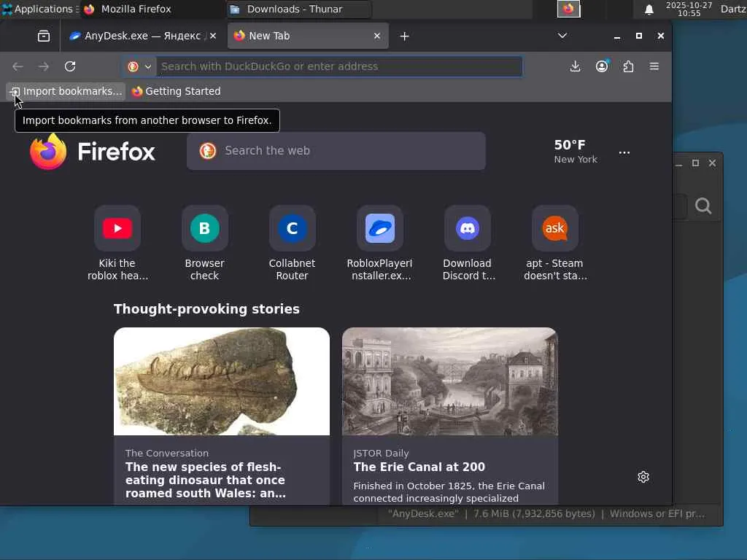
Task: Open the Firefox View icon in the tab bar
Action: [43, 36]
